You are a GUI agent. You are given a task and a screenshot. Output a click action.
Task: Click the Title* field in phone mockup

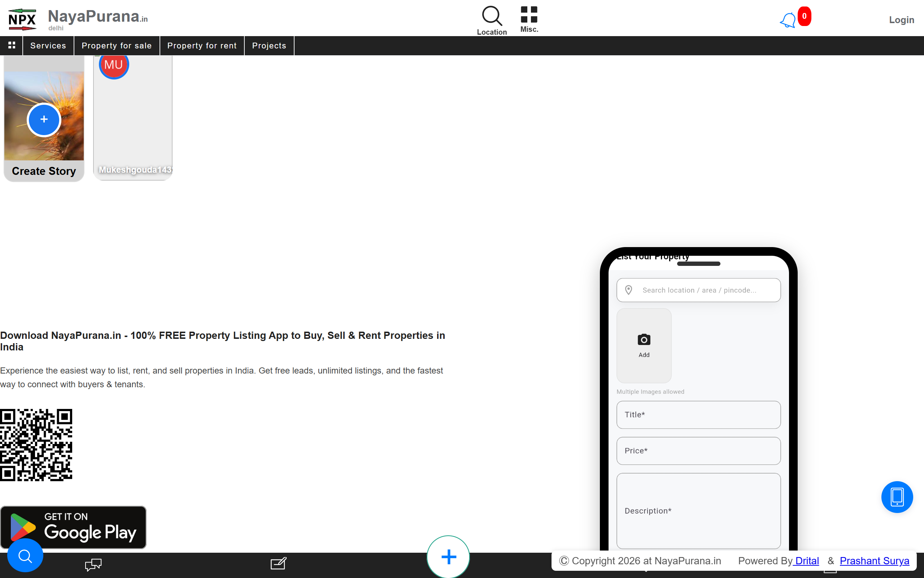699,415
